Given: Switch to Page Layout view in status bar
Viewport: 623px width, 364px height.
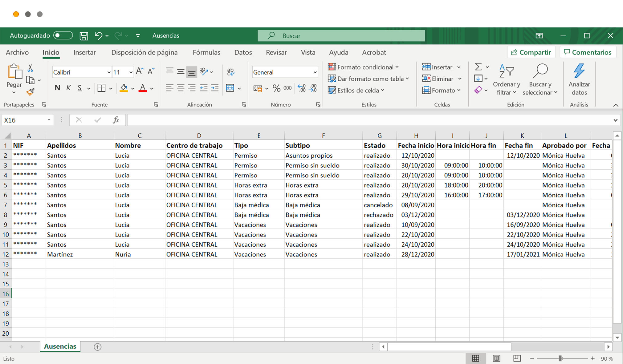Looking at the screenshot, I should 496,358.
